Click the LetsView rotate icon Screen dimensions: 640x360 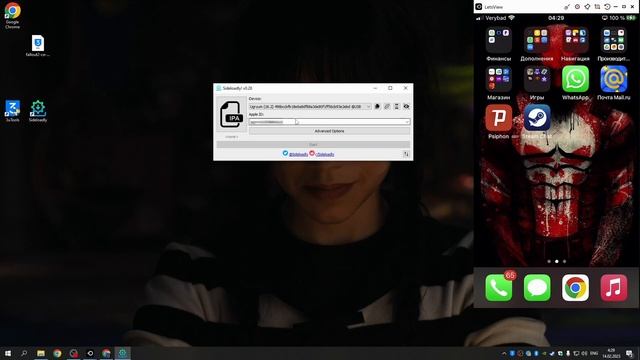pos(607,7)
